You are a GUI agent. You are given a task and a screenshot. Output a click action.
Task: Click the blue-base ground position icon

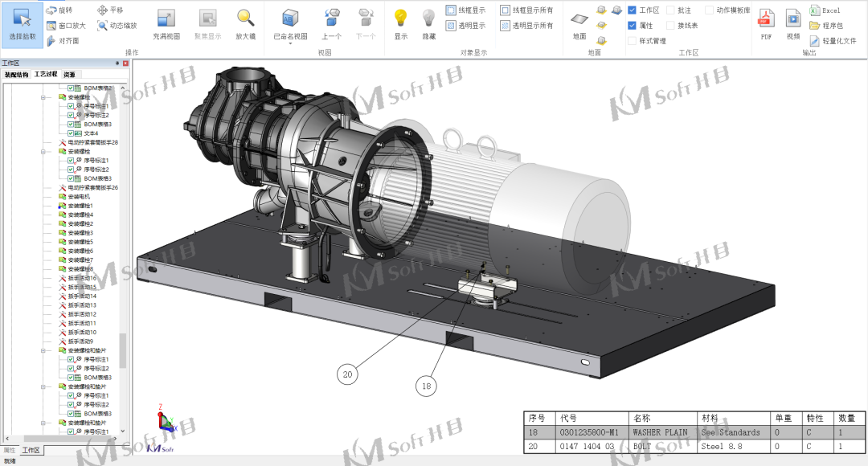[x=616, y=10]
